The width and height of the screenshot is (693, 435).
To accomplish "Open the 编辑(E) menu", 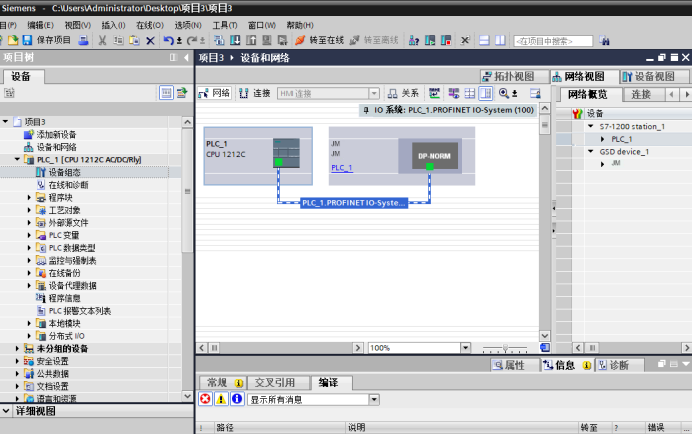I will click(x=40, y=25).
